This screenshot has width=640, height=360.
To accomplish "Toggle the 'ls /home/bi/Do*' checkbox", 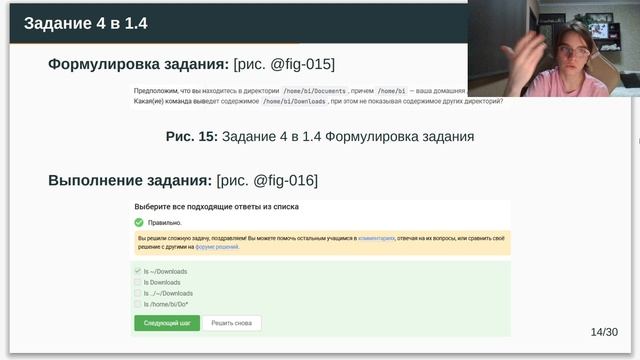I will click(138, 304).
